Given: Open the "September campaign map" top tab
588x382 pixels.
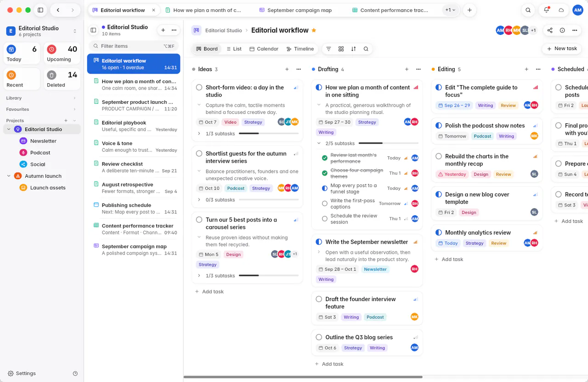Looking at the screenshot, I should point(295,10).
